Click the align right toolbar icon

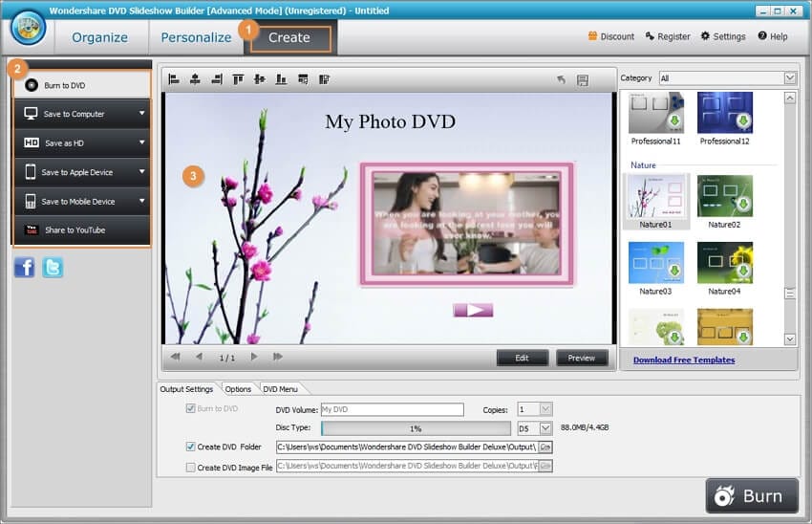pos(217,79)
